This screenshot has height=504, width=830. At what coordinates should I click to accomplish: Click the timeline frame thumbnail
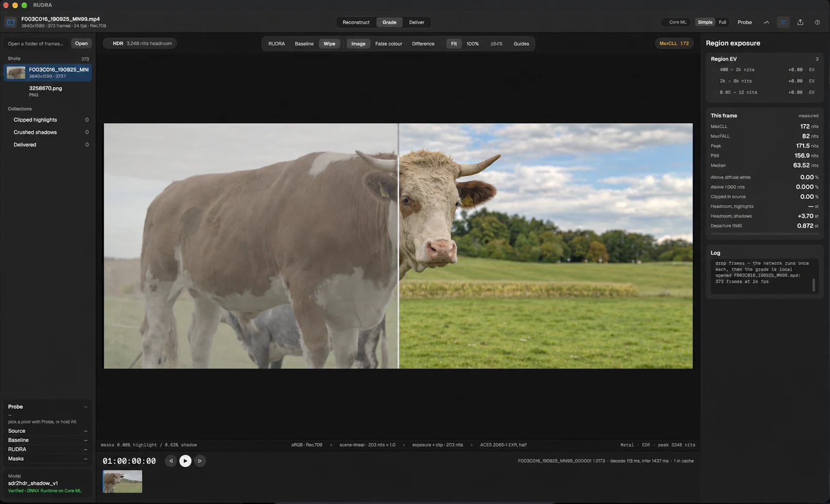(122, 481)
